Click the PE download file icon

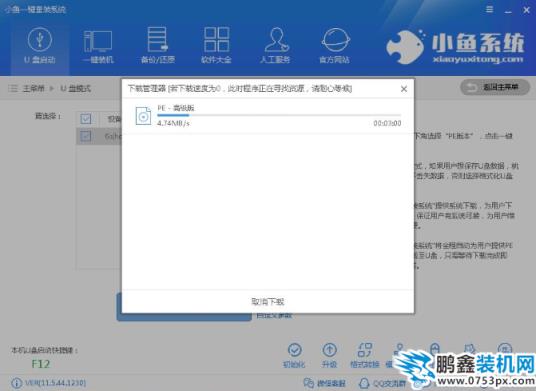143,116
